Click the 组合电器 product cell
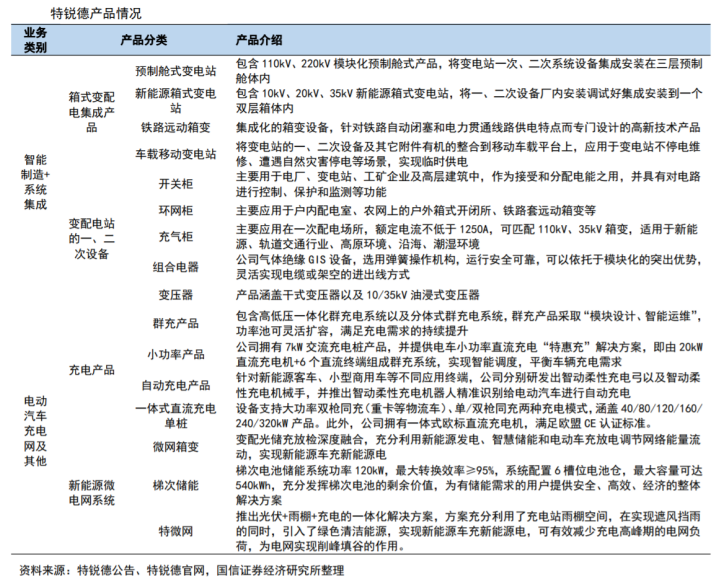717x585 pixels. (x=175, y=267)
